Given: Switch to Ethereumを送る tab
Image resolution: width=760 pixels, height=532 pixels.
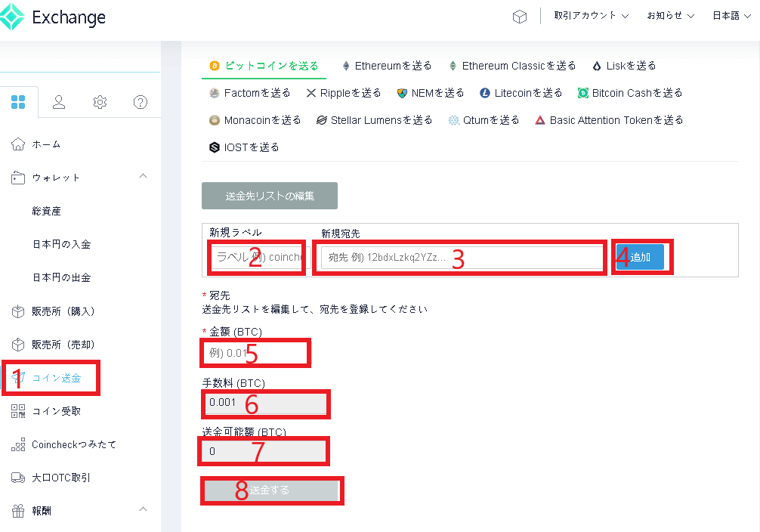Looking at the screenshot, I should 387,66.
